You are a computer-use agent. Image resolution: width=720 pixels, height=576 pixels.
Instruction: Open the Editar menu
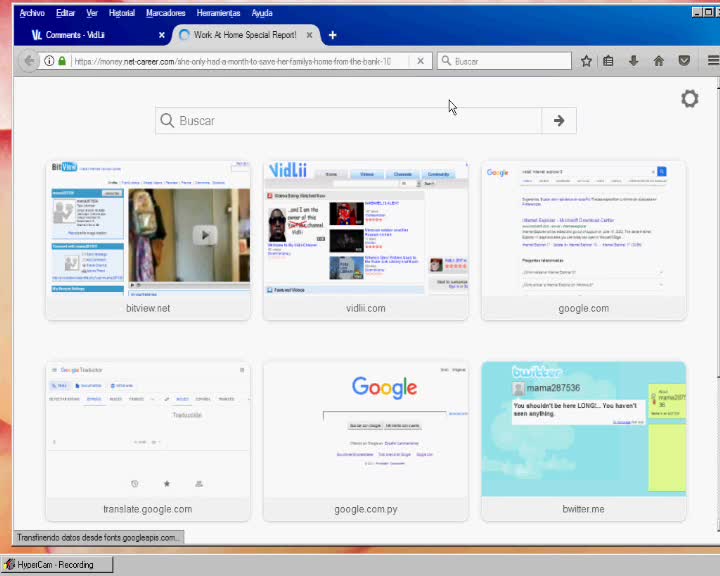pos(65,13)
